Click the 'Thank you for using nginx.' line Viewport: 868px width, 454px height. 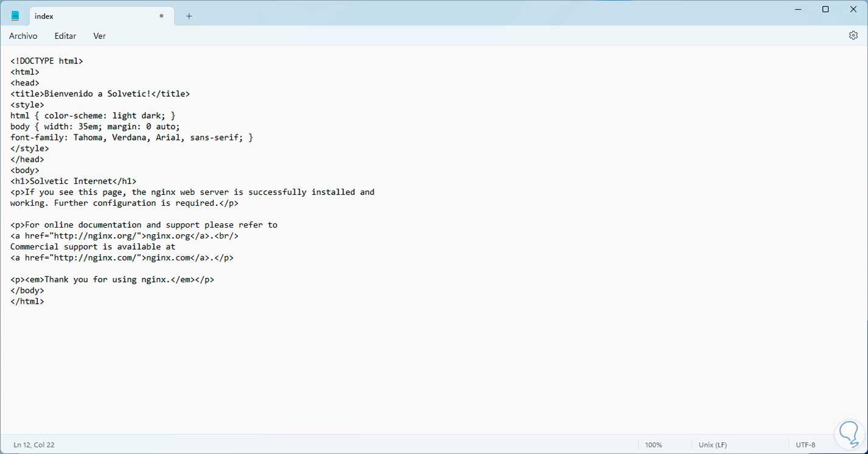(113, 280)
